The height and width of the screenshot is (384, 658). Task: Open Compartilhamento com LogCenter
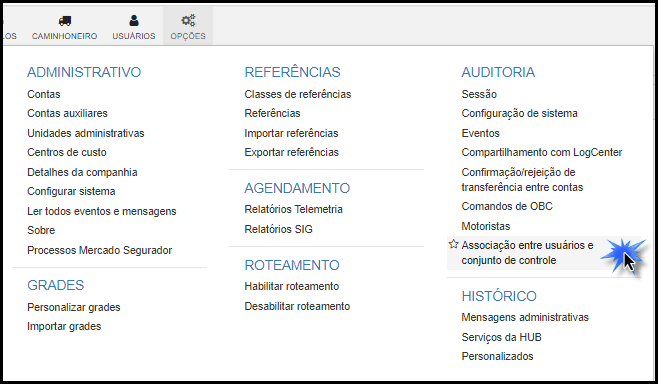[x=542, y=152]
